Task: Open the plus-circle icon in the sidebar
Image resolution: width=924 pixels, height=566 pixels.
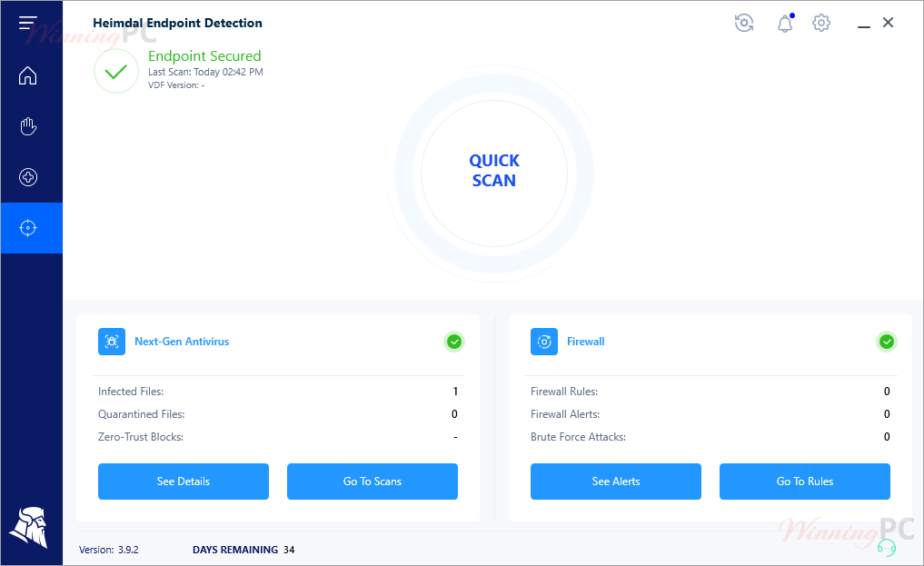Action: [27, 177]
